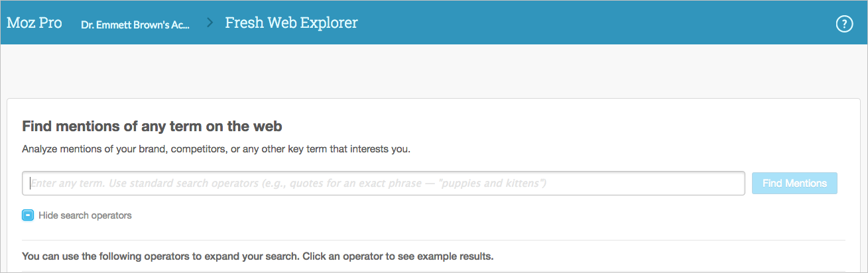
Task: Collapse operators via Hide search operators text
Action: click(x=85, y=215)
